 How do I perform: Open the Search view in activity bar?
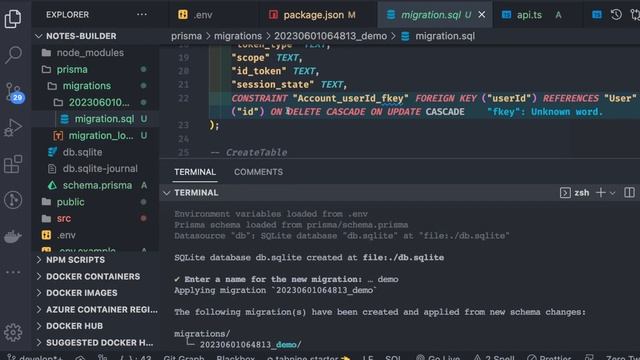click(13, 54)
